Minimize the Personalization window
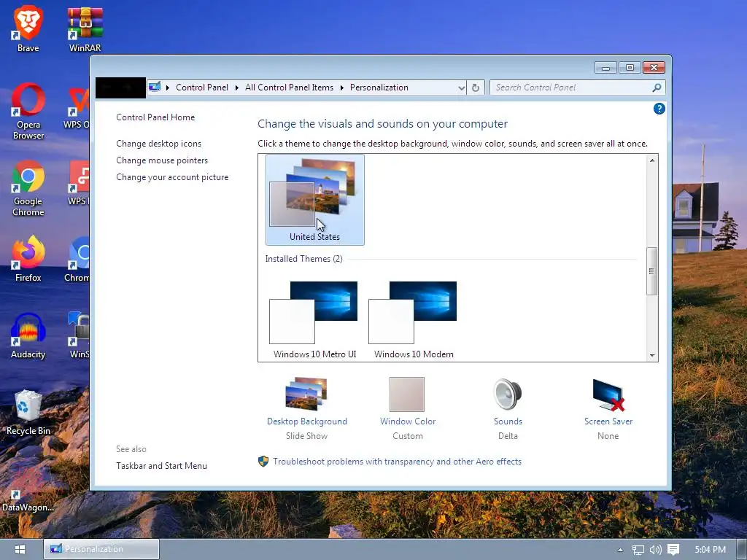 605,68
